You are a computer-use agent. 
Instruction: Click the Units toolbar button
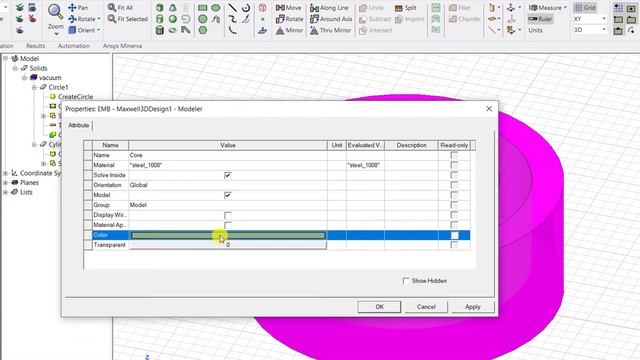point(536,30)
